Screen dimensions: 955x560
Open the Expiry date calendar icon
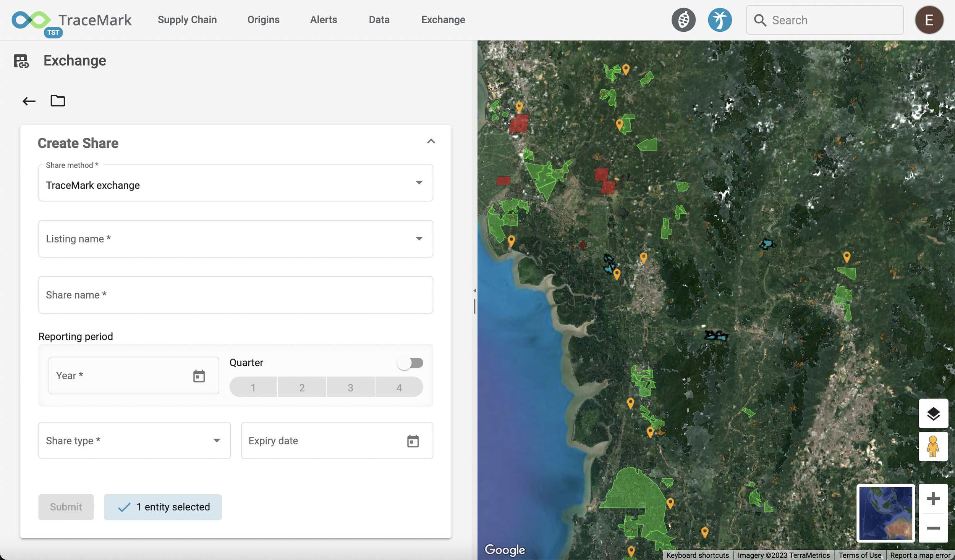click(413, 441)
